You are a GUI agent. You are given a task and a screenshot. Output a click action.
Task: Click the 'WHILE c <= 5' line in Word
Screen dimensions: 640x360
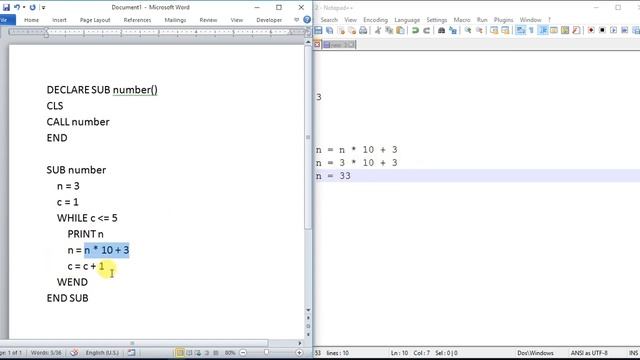click(87, 218)
